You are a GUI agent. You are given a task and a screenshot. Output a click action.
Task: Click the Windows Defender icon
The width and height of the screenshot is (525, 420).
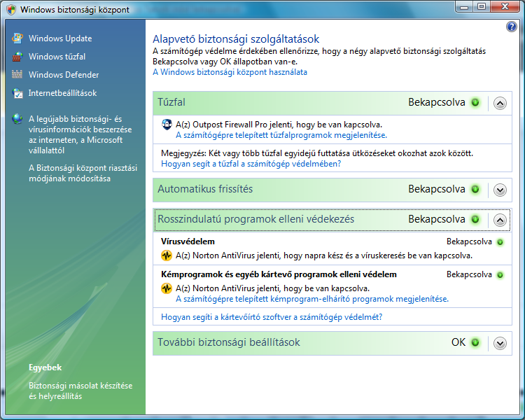pos(17,74)
